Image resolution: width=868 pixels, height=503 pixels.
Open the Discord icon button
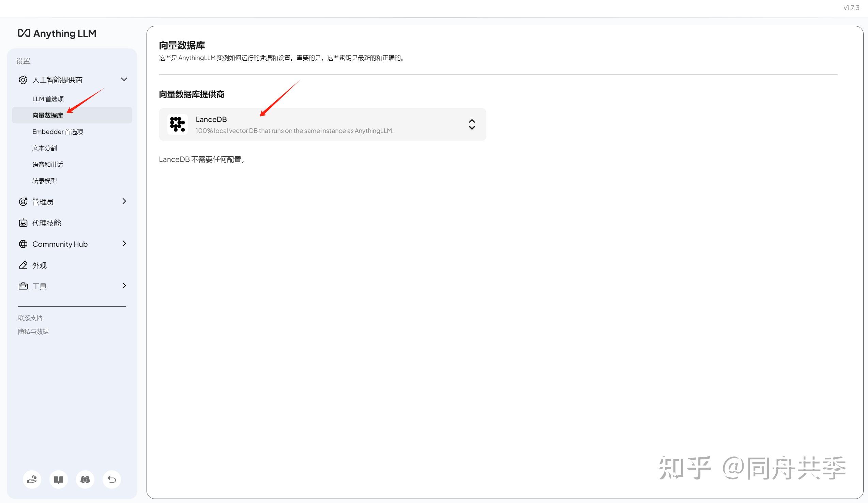coord(85,479)
